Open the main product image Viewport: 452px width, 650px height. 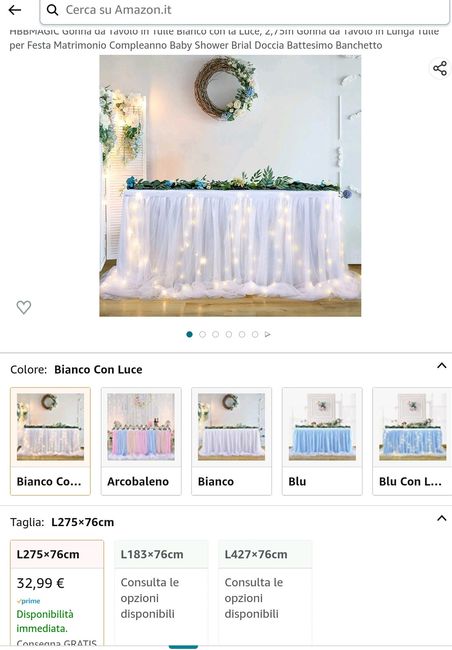coord(230,186)
